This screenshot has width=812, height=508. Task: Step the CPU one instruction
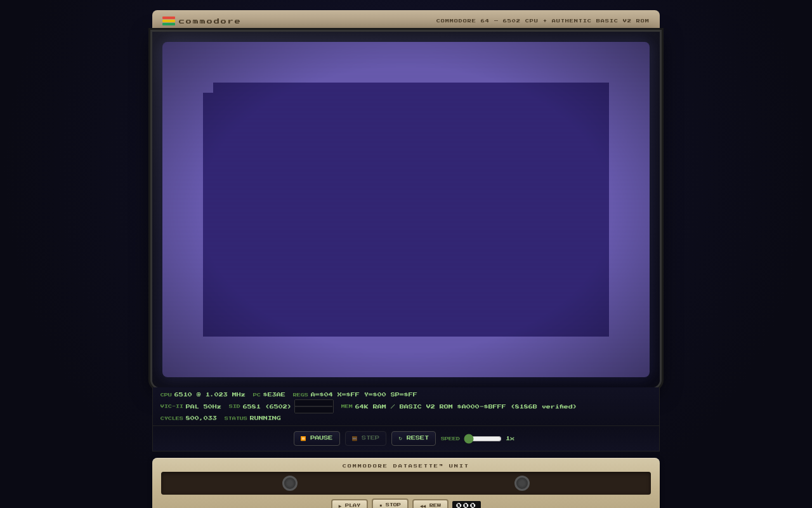365,438
